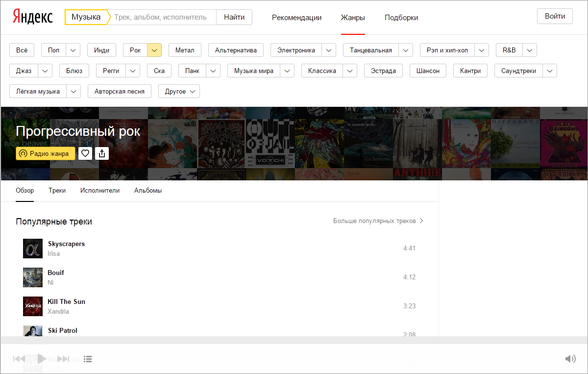The image size is (588, 374).
Task: Open artist Ni link
Action: 50,282
